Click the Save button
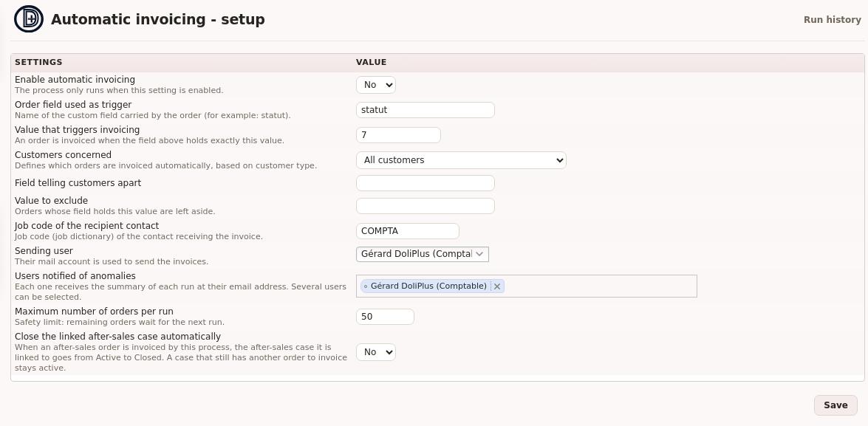Screen dimensions: 868x426 (x=835, y=405)
